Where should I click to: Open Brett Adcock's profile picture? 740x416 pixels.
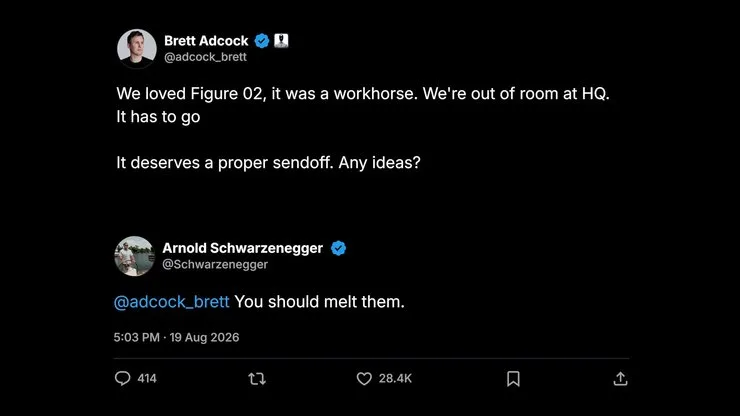137,49
